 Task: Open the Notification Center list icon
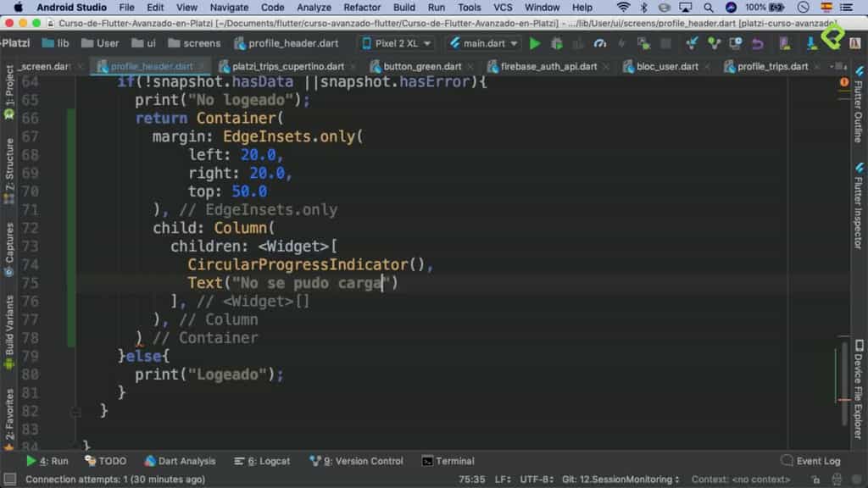[x=847, y=7]
